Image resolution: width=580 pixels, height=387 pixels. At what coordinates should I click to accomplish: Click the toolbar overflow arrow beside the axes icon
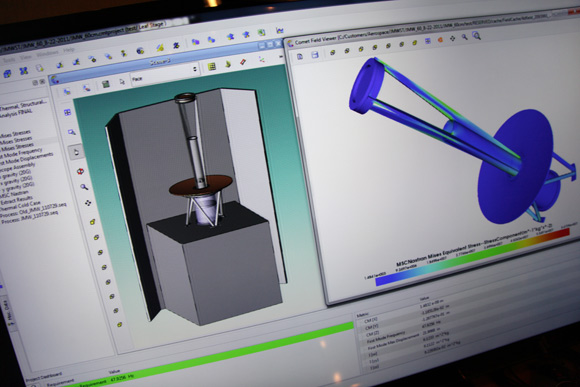tap(281, 57)
